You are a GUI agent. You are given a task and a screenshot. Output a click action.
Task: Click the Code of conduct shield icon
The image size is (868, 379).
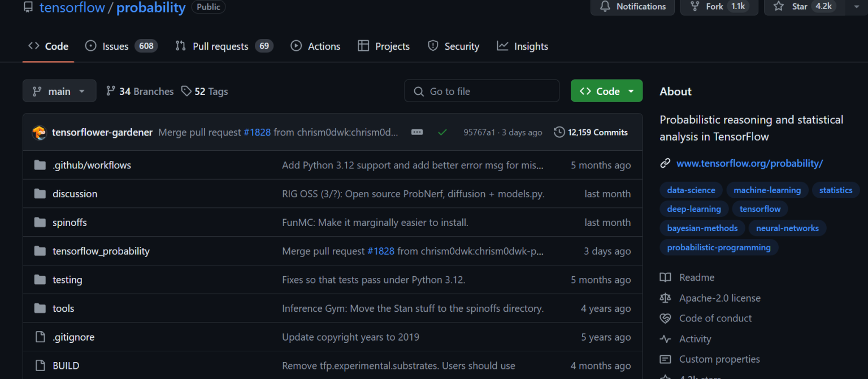pyautogui.click(x=666, y=318)
